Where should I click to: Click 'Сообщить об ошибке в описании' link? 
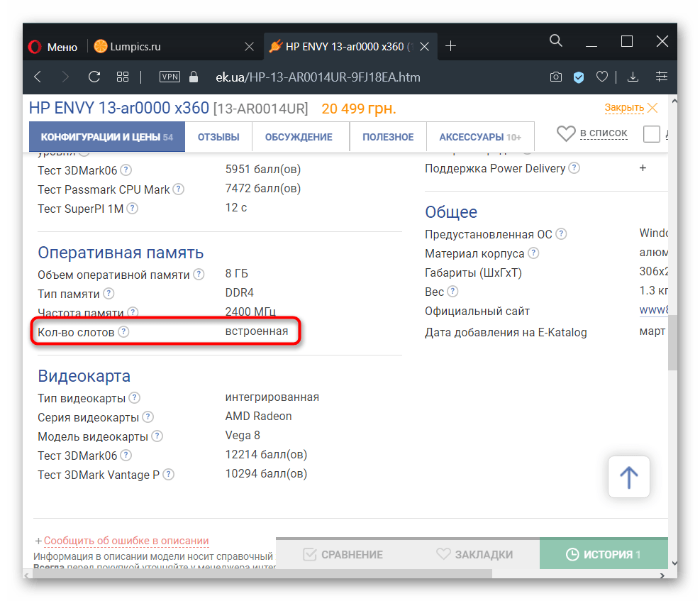pos(126,541)
